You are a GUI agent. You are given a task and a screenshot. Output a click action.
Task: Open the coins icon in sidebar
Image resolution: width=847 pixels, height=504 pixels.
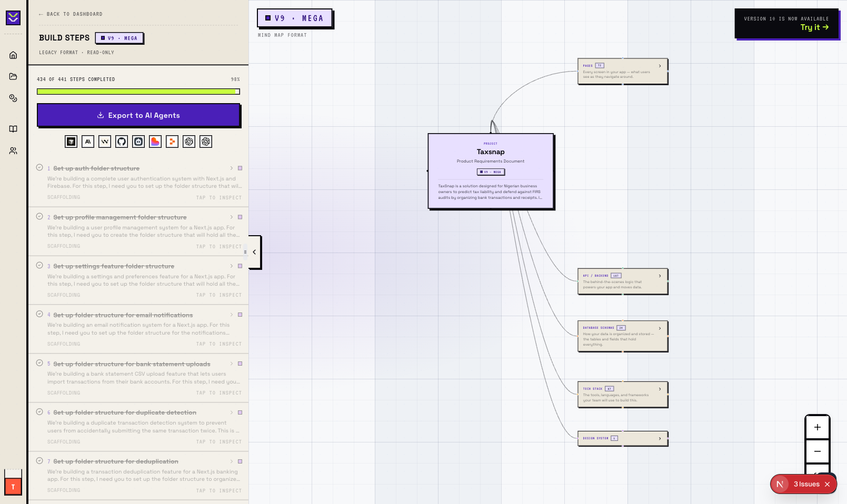[x=13, y=98]
